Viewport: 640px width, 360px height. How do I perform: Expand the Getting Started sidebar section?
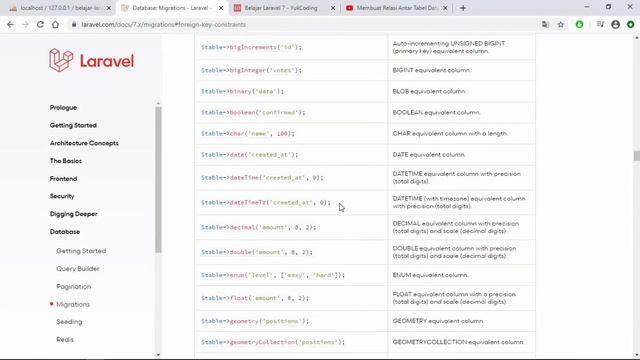point(73,125)
